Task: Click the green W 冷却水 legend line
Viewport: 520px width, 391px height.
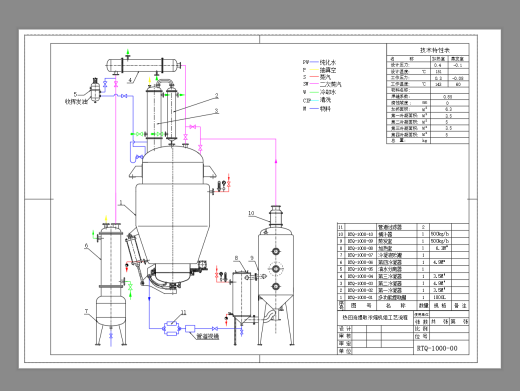Action: click(314, 92)
